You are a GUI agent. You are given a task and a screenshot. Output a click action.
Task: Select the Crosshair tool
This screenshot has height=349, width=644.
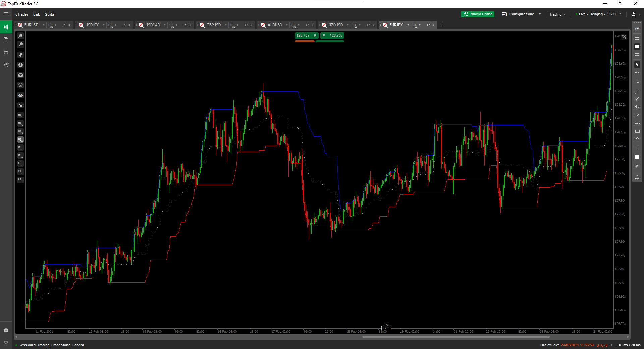point(637,73)
